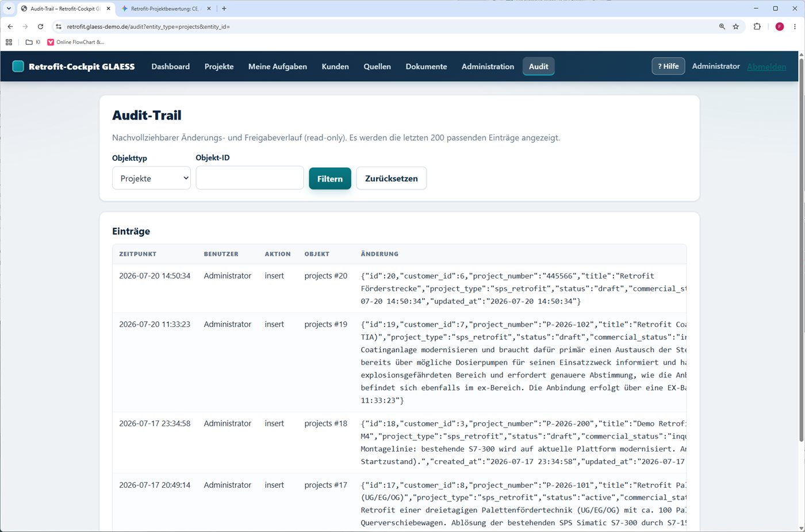The image size is (805, 532).
Task: Open the Chrome three-dot menu
Action: (x=795, y=26)
